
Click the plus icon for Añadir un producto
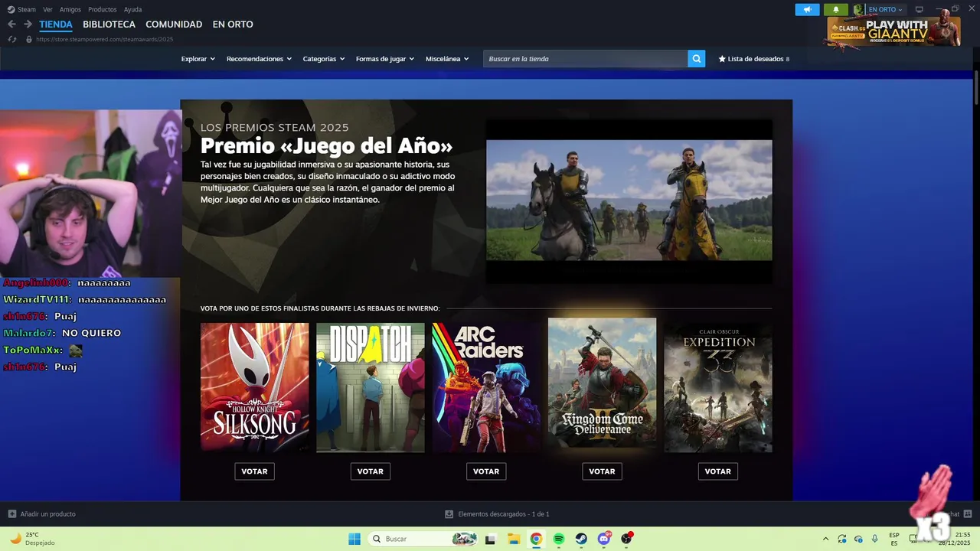coord(11,514)
